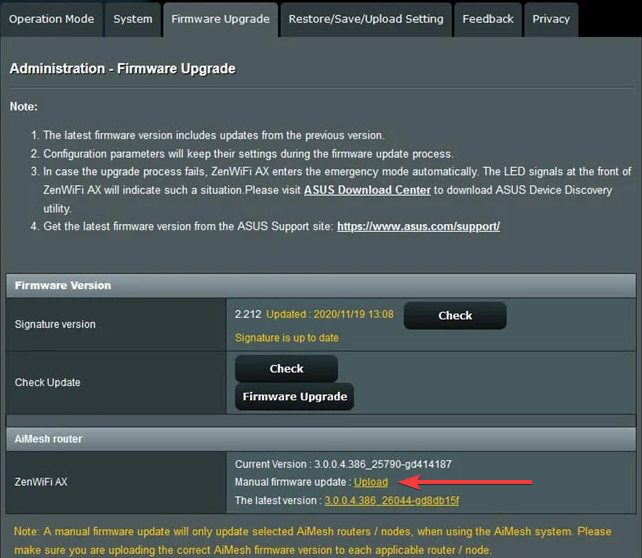The height and width of the screenshot is (558, 642).
Task: Click Check in the Check Update row
Action: tap(286, 368)
